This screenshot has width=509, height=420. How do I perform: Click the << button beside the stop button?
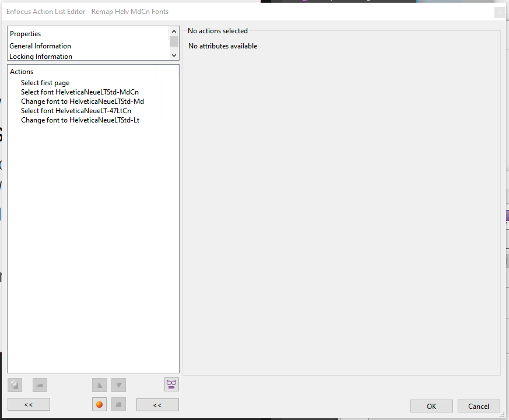[157, 405]
